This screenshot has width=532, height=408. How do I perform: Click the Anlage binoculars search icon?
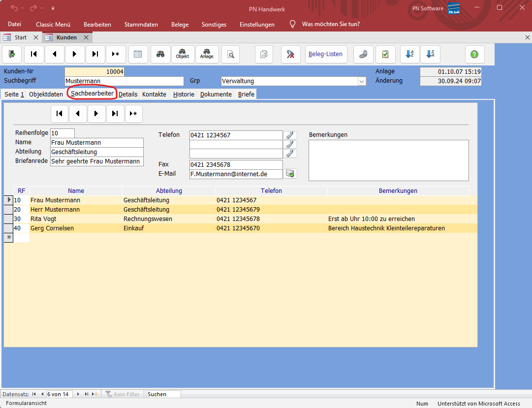click(x=207, y=54)
